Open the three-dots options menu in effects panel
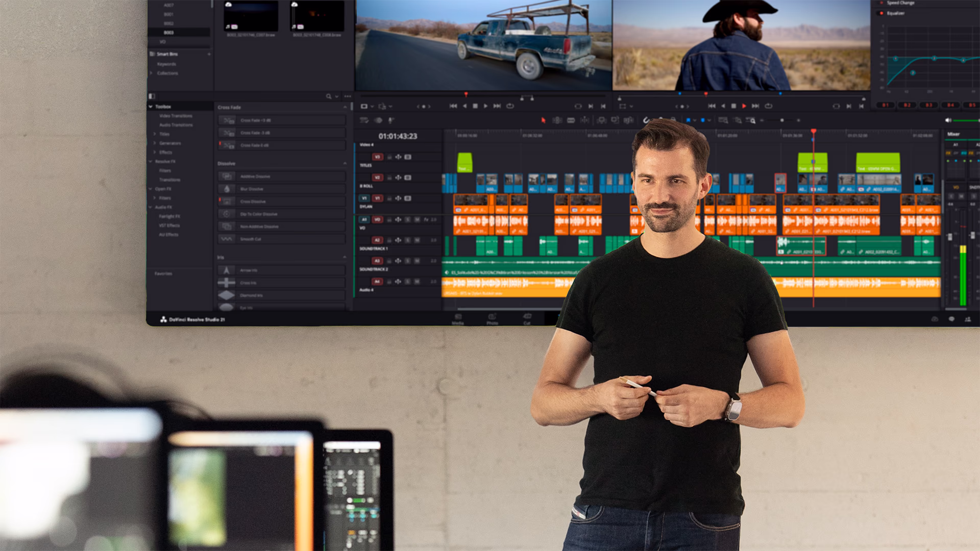This screenshot has height=551, width=980. (348, 96)
